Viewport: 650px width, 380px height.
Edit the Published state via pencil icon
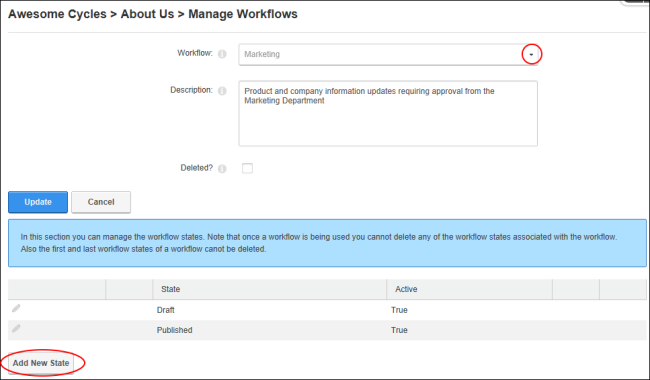pyautogui.click(x=16, y=329)
